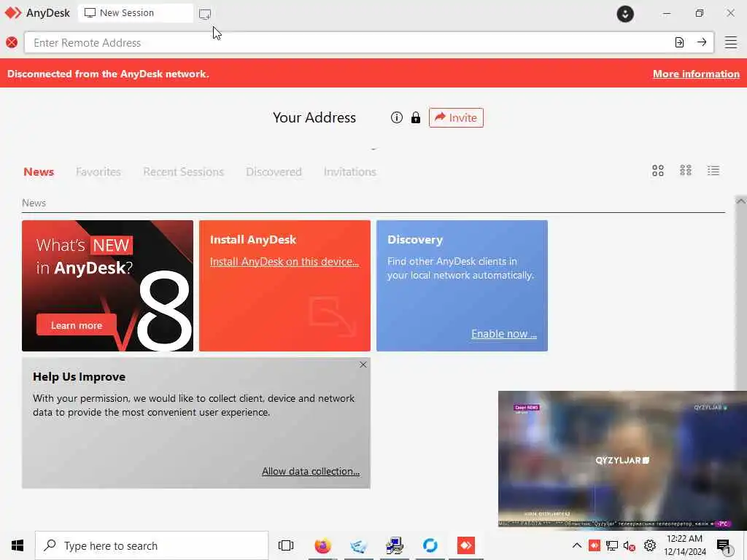Image resolution: width=747 pixels, height=560 pixels.
Task: Click the QYZYLJAR video thumbnail
Action: [622, 459]
